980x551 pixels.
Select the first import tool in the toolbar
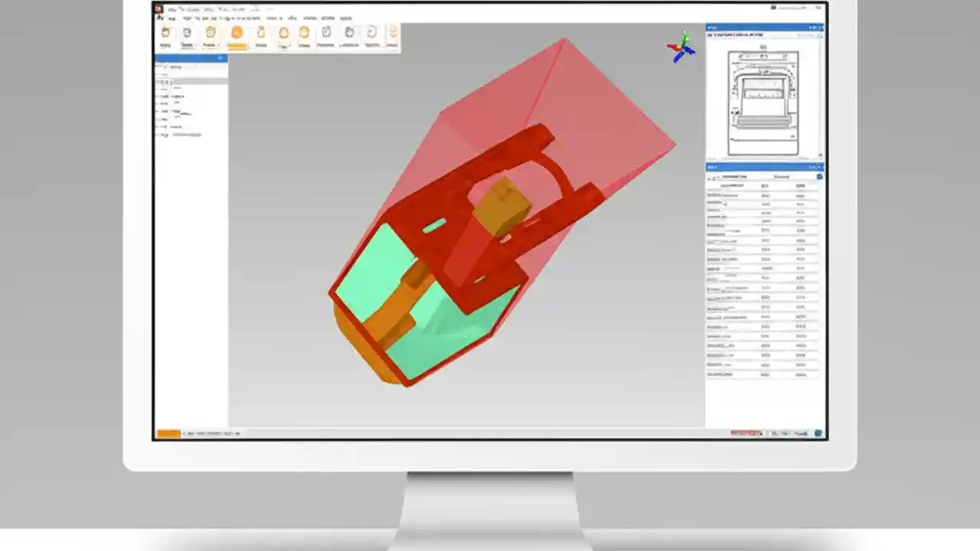point(165,32)
